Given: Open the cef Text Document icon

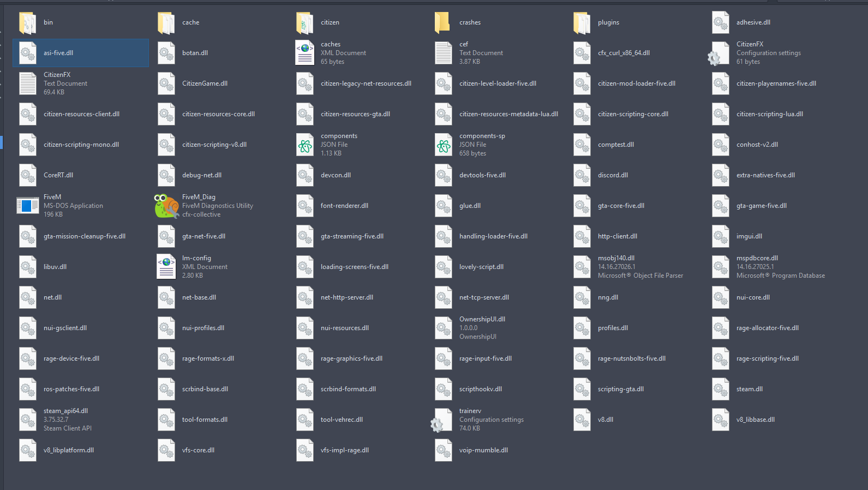Looking at the screenshot, I should tap(443, 53).
